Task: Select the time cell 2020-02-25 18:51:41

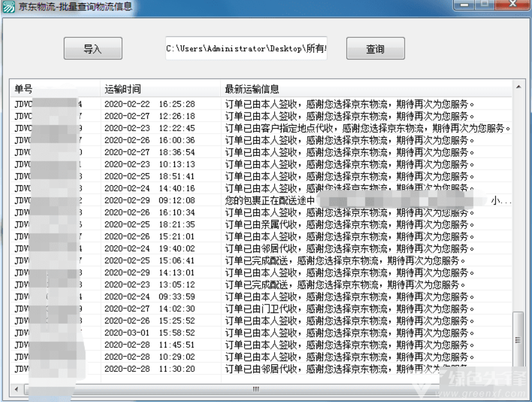Action: (x=150, y=176)
